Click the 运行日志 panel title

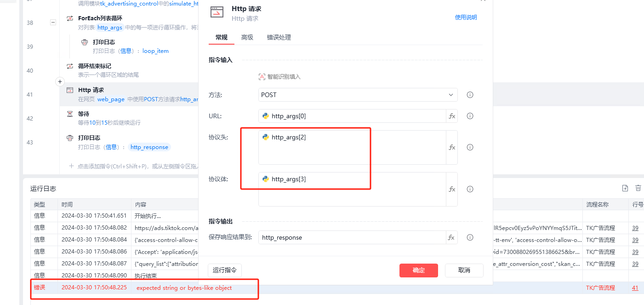[43, 189]
